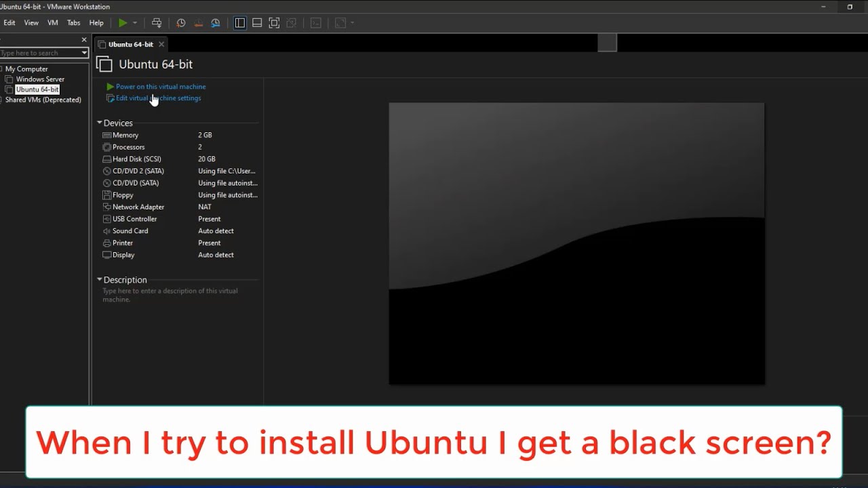
Task: Toggle the Show Library sidebar icon
Action: tap(240, 23)
